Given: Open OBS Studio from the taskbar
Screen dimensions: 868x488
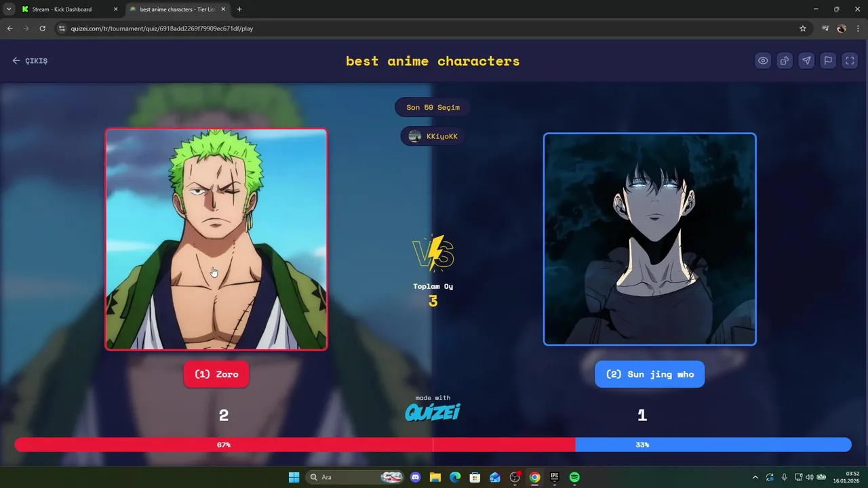Looking at the screenshot, I should coord(515,477).
